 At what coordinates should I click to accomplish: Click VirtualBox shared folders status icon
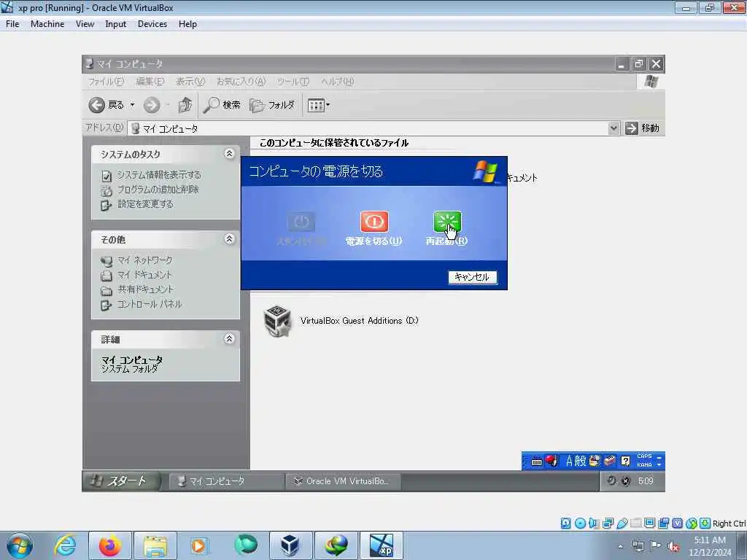tap(635, 524)
